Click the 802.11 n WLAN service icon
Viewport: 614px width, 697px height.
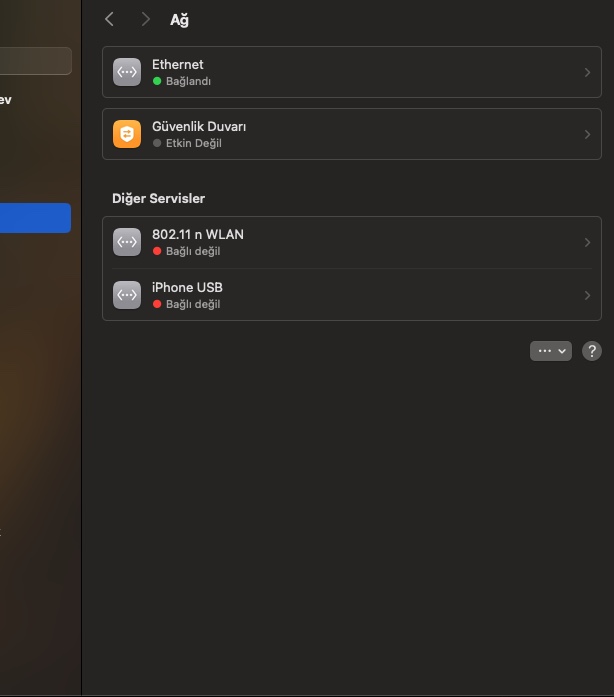(127, 242)
